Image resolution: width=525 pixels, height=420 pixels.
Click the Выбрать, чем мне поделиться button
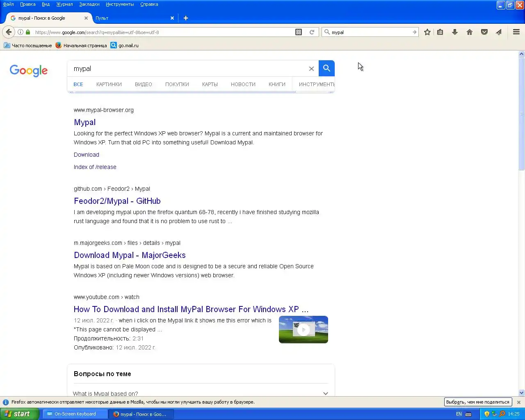click(x=478, y=402)
